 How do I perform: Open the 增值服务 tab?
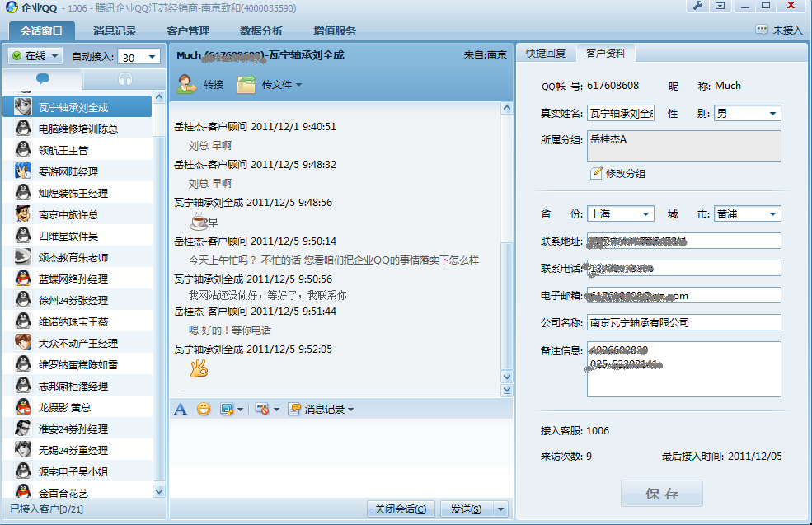pyautogui.click(x=335, y=31)
